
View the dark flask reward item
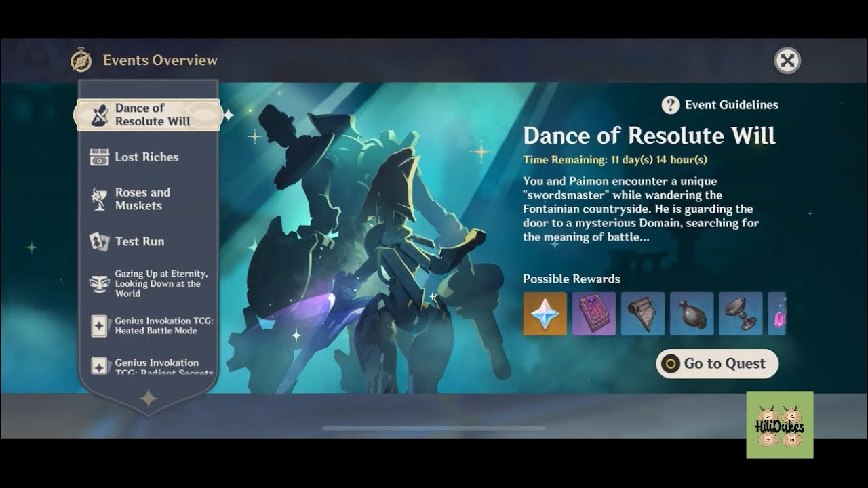[x=692, y=314]
